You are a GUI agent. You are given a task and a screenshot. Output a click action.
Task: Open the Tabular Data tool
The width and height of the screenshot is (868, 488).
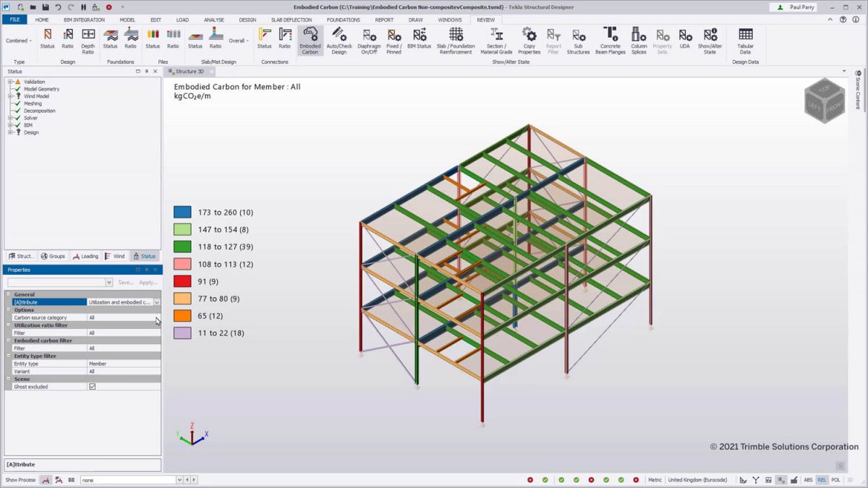point(745,41)
